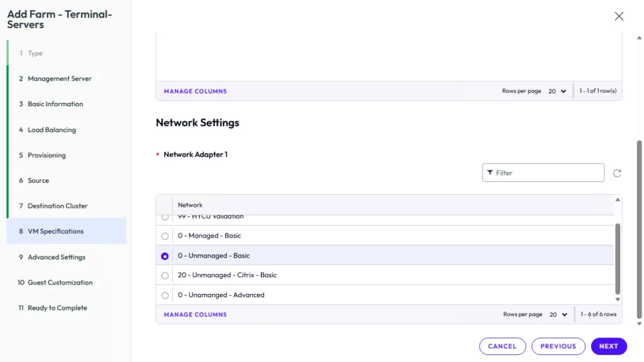
Task: Open the Destination Cluster step
Action: click(57, 206)
